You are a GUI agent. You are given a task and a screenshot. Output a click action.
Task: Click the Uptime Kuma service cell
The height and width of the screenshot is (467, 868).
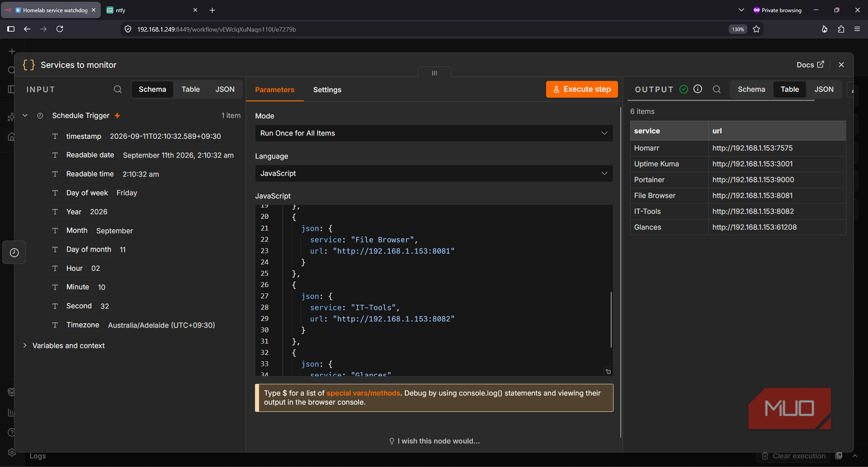[x=669, y=164]
